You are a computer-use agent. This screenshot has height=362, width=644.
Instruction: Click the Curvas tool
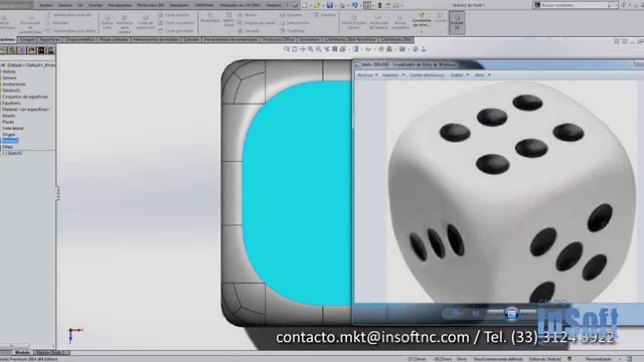pos(440,19)
